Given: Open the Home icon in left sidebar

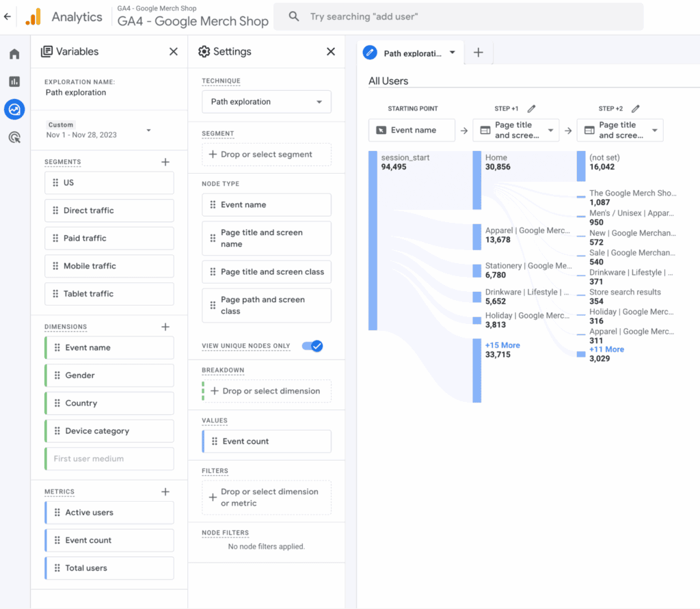Looking at the screenshot, I should point(14,54).
